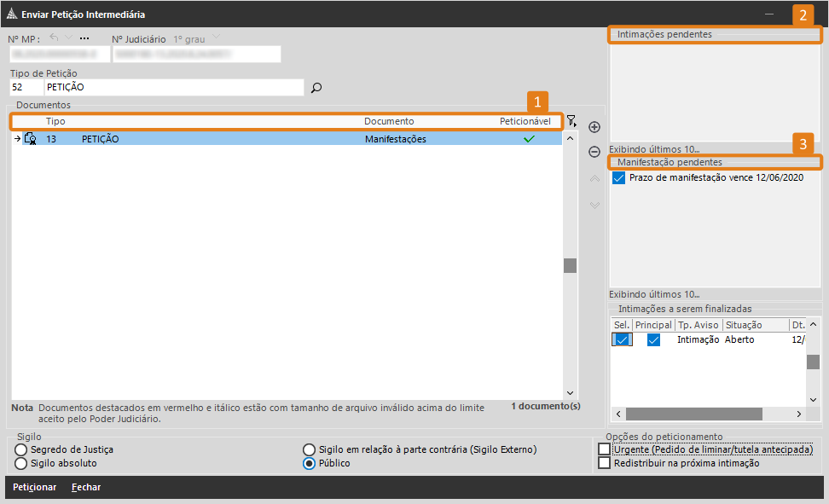Viewport: 829px width, 504px height.
Task: Click the signed document icon in row 13
Action: [x=31, y=139]
